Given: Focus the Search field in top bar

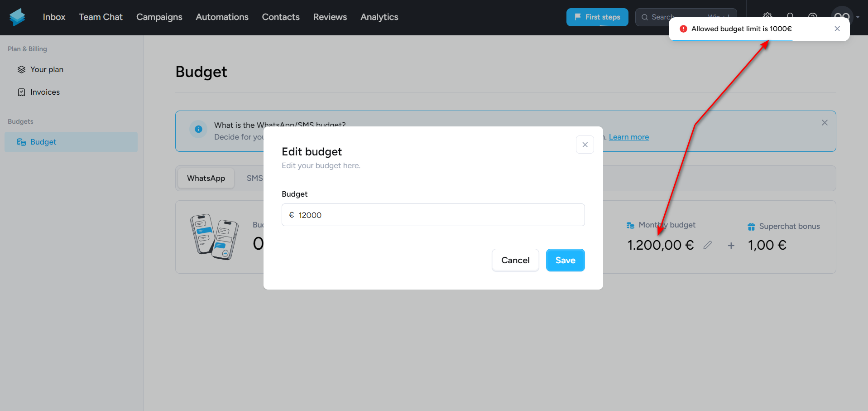Looking at the screenshot, I should pyautogui.click(x=686, y=17).
